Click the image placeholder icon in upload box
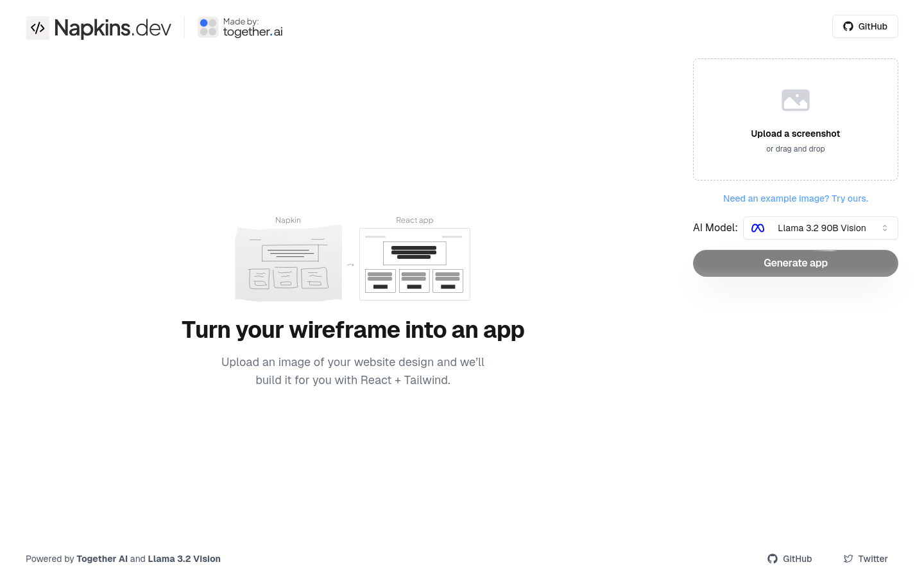The width and height of the screenshot is (924, 578). (795, 100)
